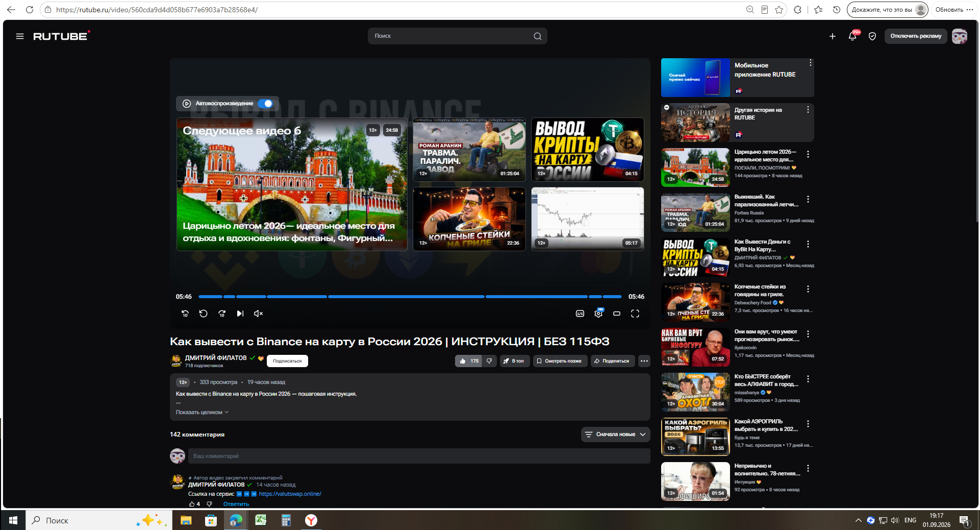Open Сначала новые comment sorting dropdown
This screenshot has width=980, height=530.
pos(615,435)
